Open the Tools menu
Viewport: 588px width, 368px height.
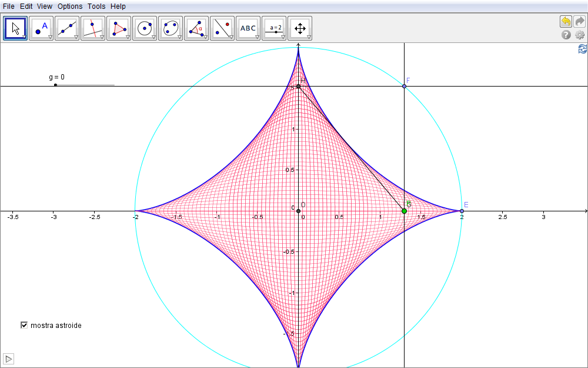(x=96, y=6)
